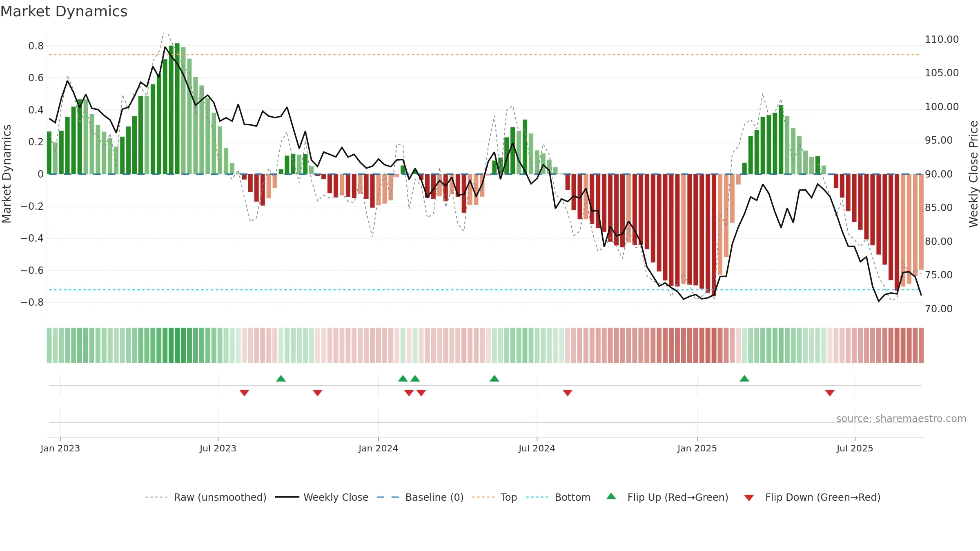Click the −0.8 left axis label

(32, 302)
